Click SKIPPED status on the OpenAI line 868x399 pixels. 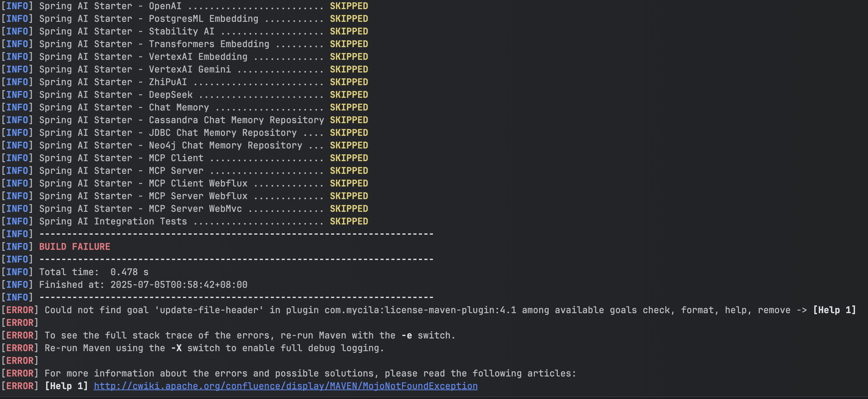pyautogui.click(x=349, y=6)
